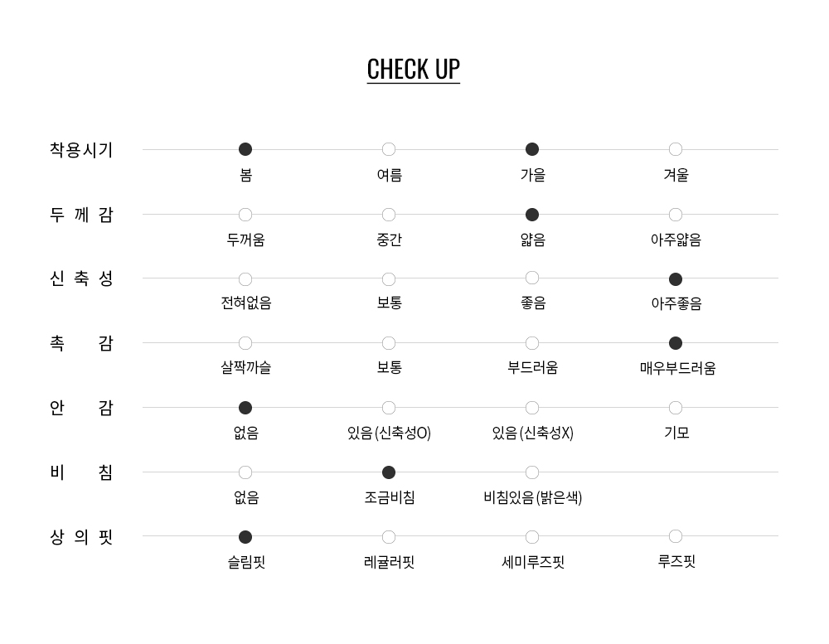Choose 살짝까슬 texture dot
The image size is (829, 644).
click(245, 343)
